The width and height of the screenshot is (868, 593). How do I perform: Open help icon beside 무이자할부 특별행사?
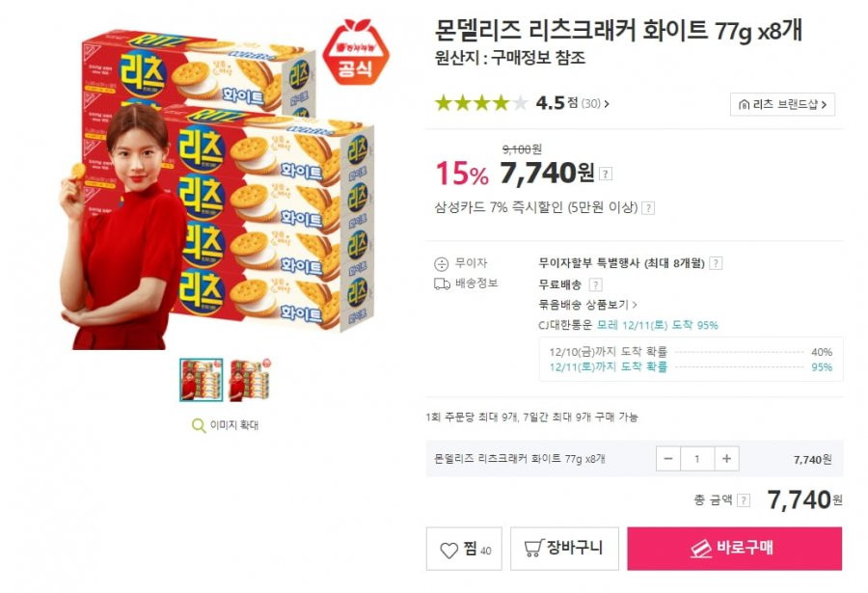coord(716,263)
